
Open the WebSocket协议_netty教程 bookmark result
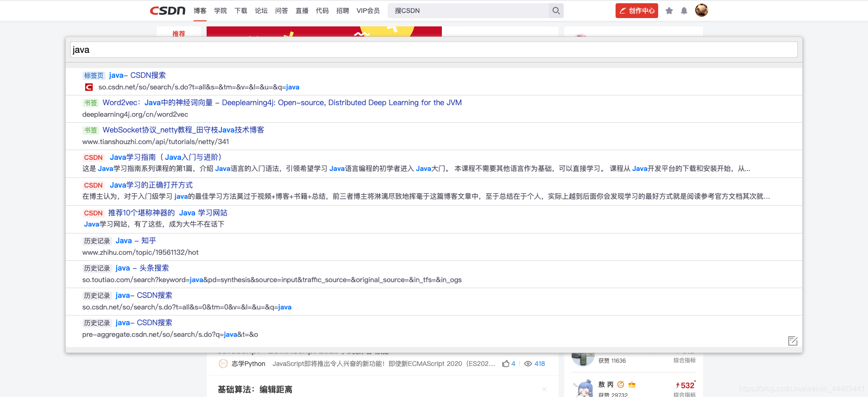tap(434, 136)
